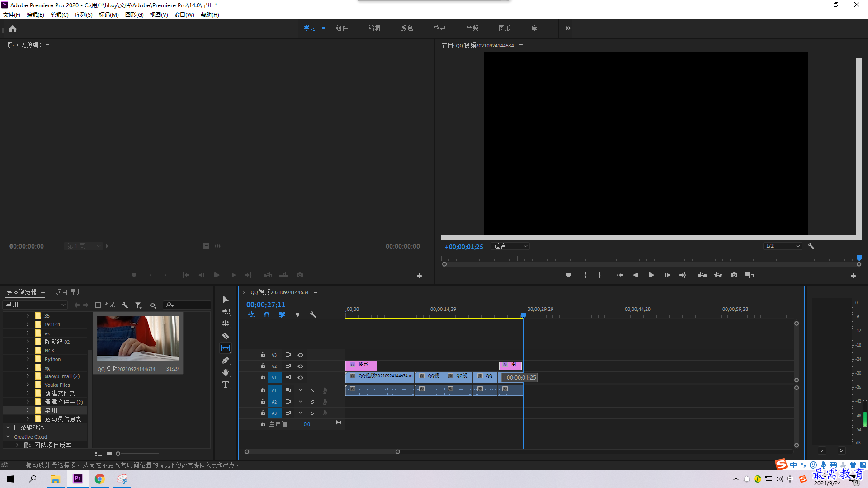Viewport: 868px width, 488px height.
Task: Open the zoom level 适合 dropdown
Action: click(510, 246)
